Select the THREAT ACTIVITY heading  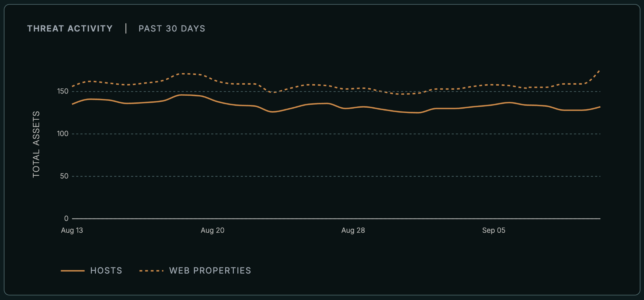point(70,29)
